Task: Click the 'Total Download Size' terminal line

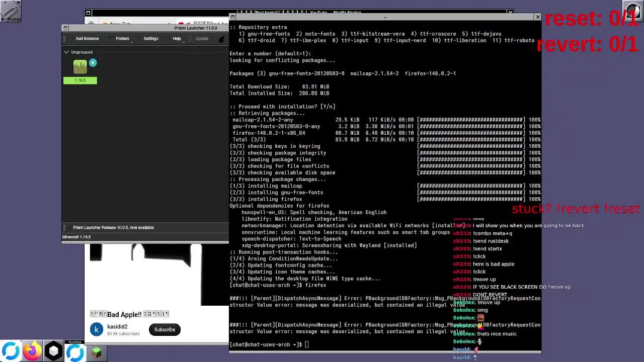Action: click(x=279, y=86)
